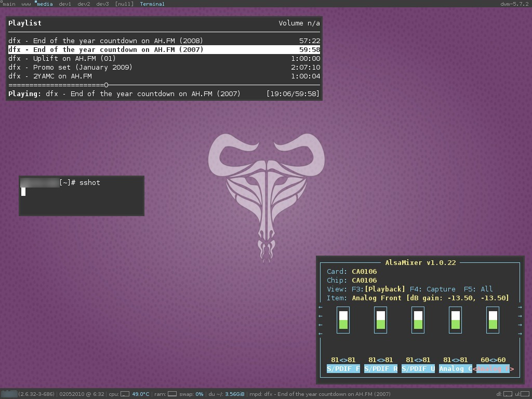Screen dimensions: 532x399
Task: Select the S/PDIF R channel in AlsaMixer
Action: (380, 369)
